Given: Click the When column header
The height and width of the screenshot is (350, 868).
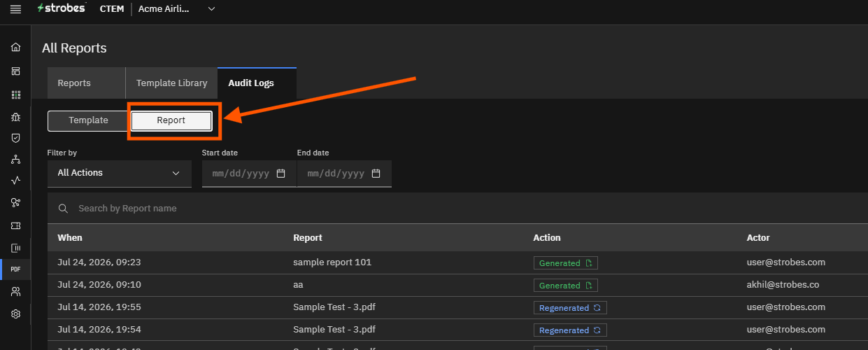Looking at the screenshot, I should (70, 238).
